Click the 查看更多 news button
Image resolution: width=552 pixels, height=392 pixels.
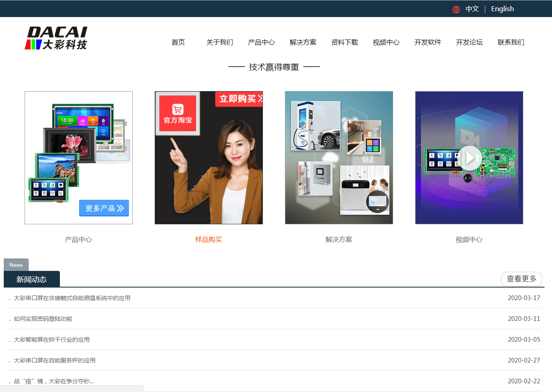521,279
